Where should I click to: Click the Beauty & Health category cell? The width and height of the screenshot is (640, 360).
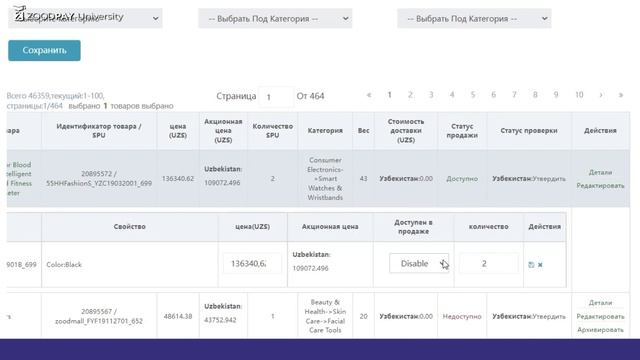pos(325,316)
